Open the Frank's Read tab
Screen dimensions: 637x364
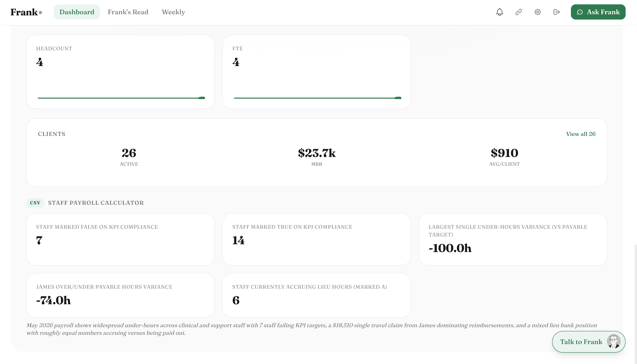128,12
